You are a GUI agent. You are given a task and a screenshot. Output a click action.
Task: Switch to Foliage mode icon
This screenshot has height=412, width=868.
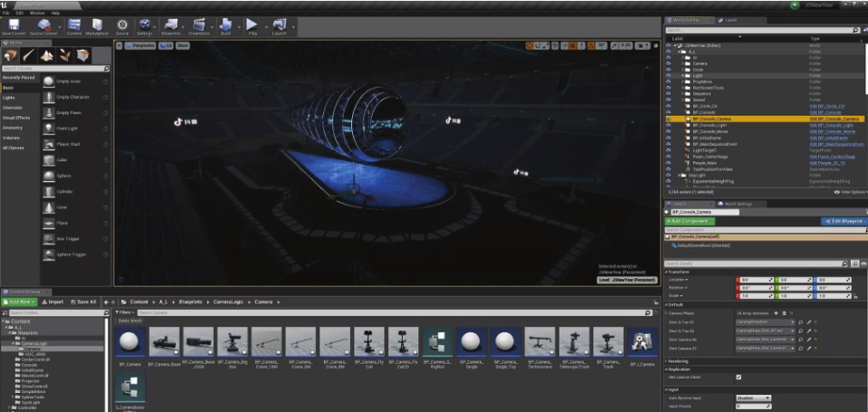tap(65, 55)
